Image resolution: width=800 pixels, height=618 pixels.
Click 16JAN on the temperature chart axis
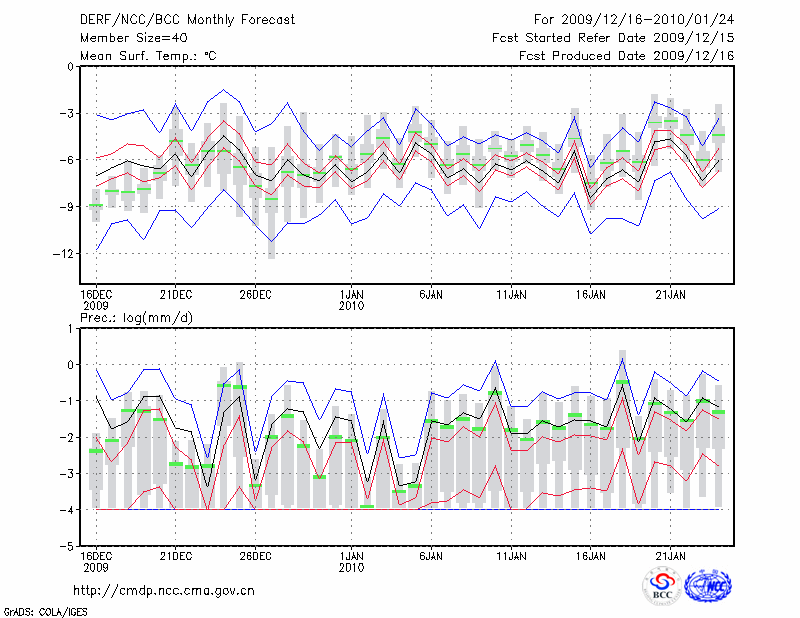590,295
